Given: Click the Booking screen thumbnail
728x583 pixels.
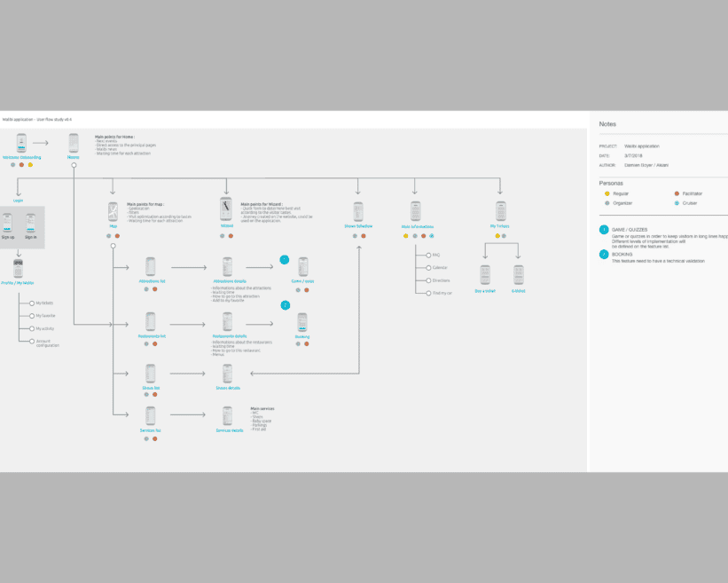Looking at the screenshot, I should tap(301, 321).
